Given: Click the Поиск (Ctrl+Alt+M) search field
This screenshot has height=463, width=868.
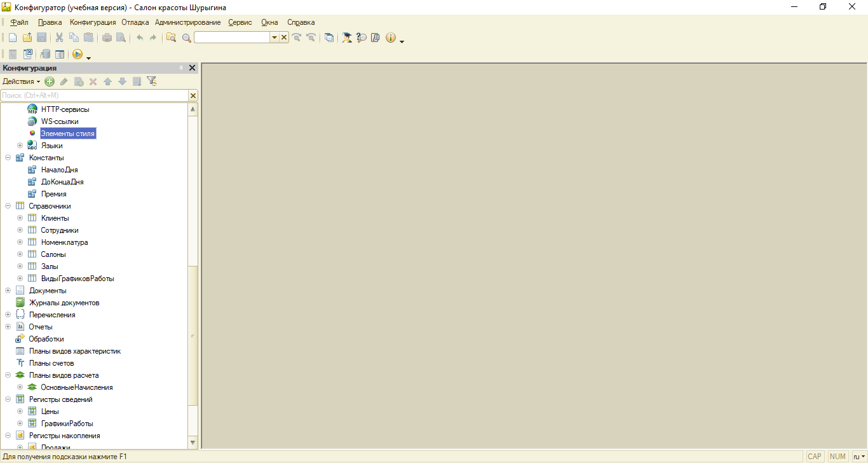Looking at the screenshot, I should [x=95, y=95].
